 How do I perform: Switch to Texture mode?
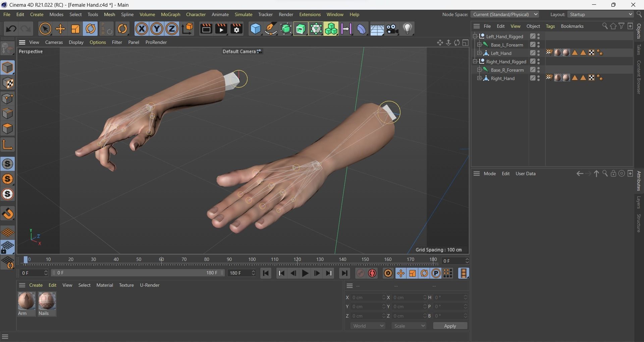tap(8, 83)
